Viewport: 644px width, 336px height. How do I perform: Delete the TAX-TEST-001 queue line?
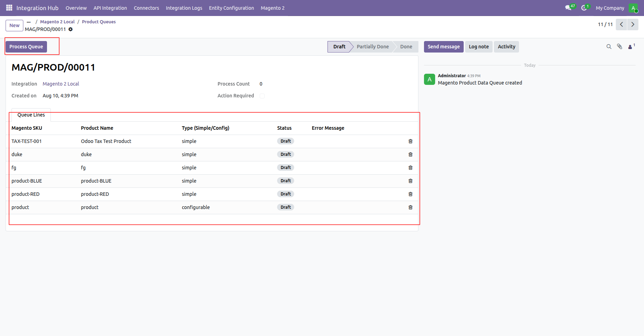pos(410,141)
